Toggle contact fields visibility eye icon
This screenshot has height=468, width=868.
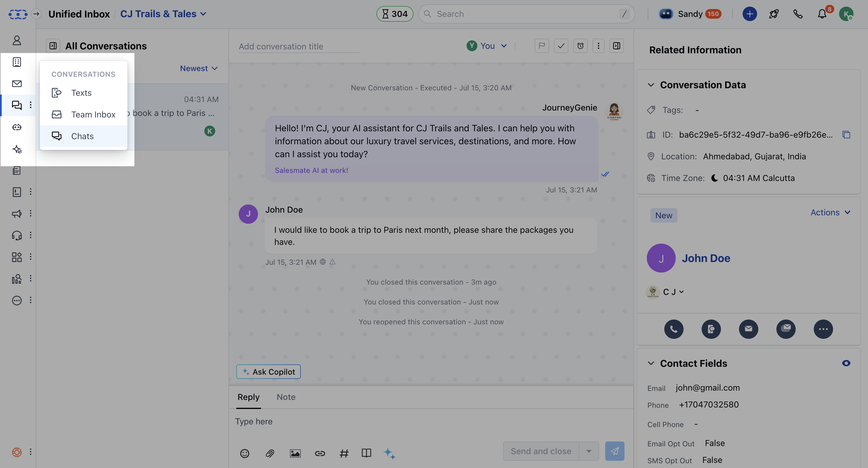coord(846,363)
